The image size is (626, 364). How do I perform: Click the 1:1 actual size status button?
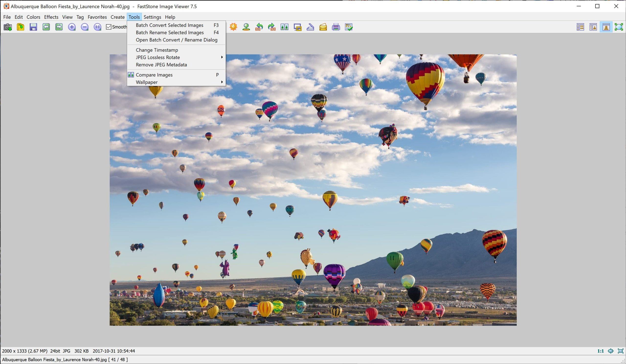coord(600,351)
